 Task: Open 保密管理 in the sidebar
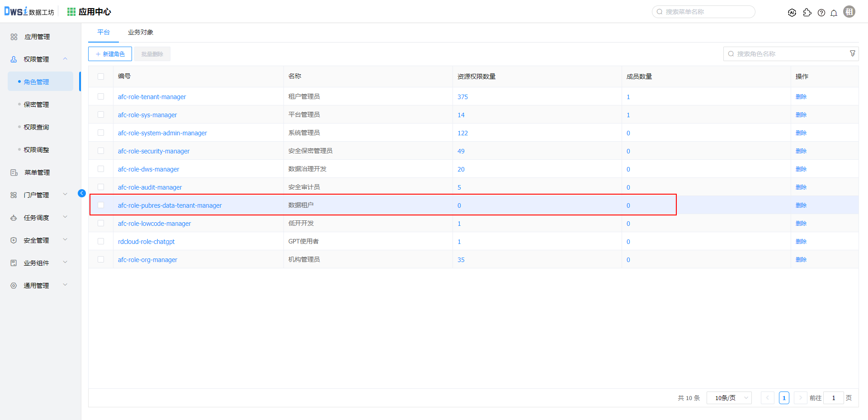click(37, 105)
